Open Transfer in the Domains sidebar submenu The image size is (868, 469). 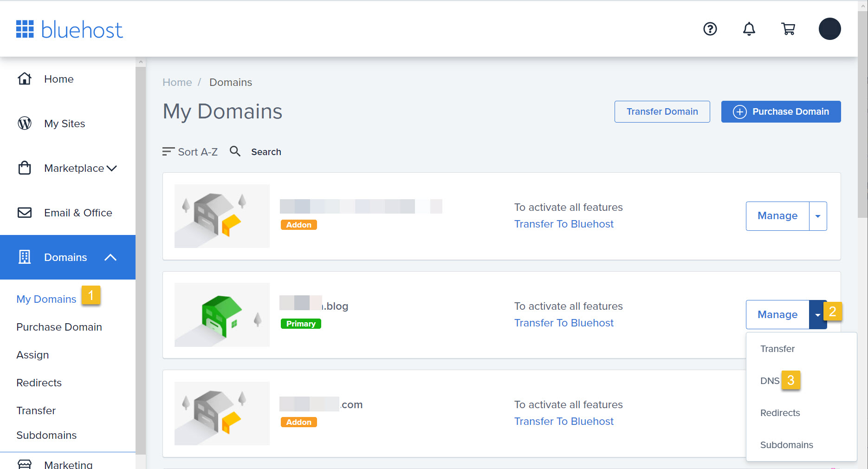point(36,410)
